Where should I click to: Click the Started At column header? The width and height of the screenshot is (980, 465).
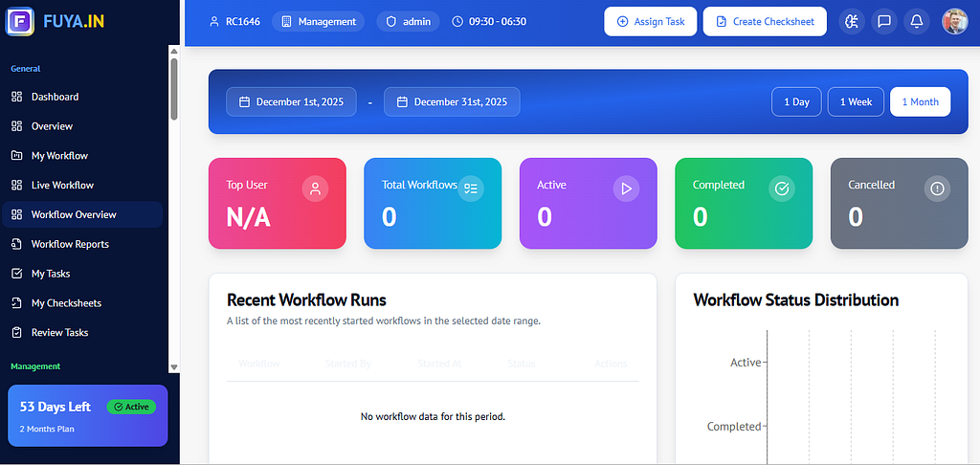439,364
